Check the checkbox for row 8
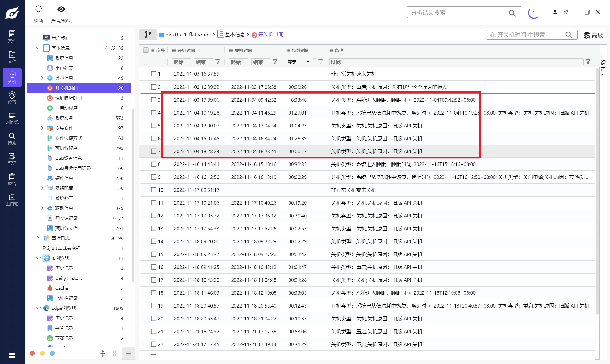The height and width of the screenshot is (364, 610). tap(153, 164)
